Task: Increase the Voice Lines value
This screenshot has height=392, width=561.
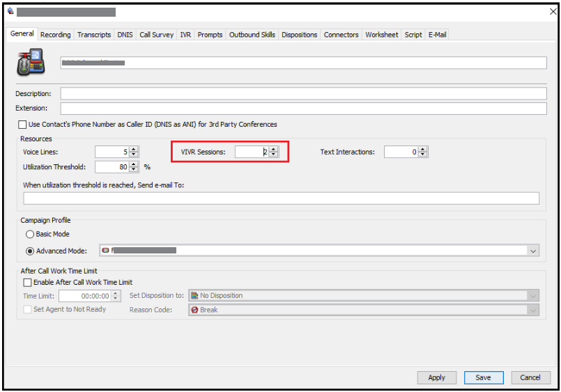Action: click(x=134, y=150)
